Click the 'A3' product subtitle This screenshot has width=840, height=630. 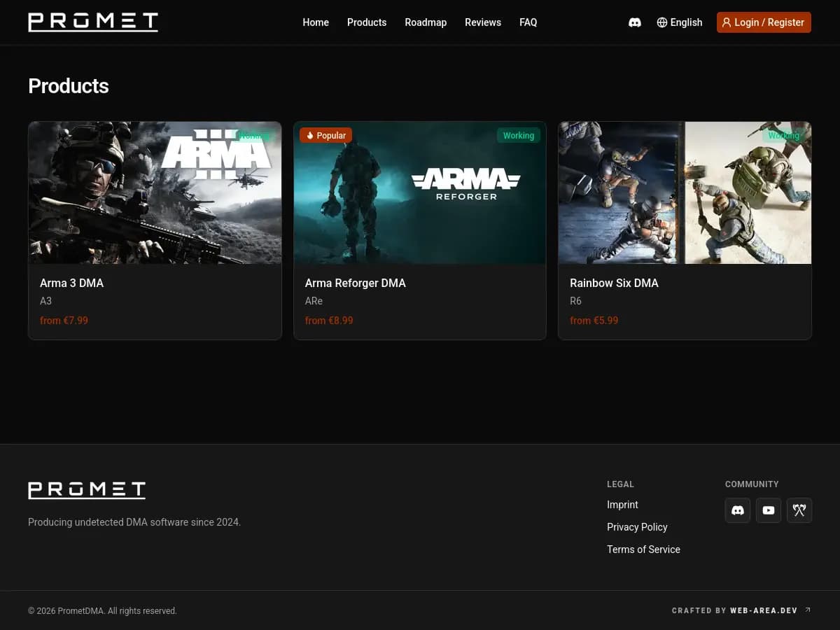(45, 301)
